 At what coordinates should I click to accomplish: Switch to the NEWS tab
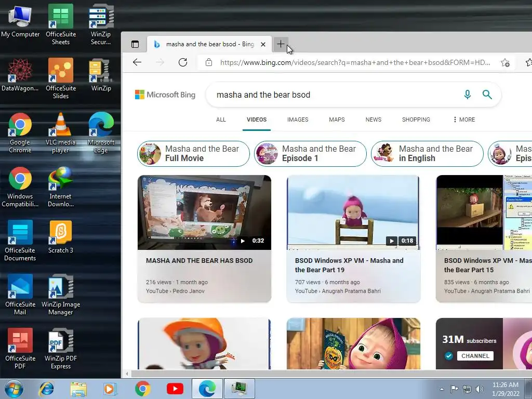pyautogui.click(x=373, y=119)
